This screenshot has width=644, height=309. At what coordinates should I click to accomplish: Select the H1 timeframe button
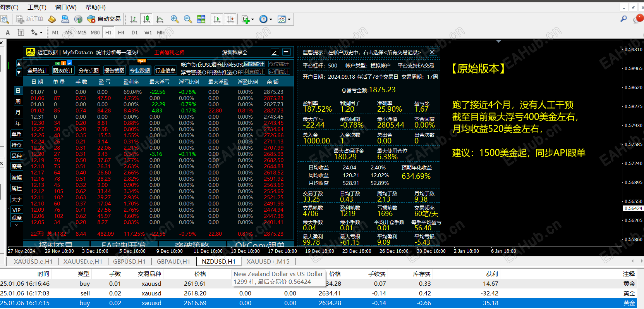(108, 33)
